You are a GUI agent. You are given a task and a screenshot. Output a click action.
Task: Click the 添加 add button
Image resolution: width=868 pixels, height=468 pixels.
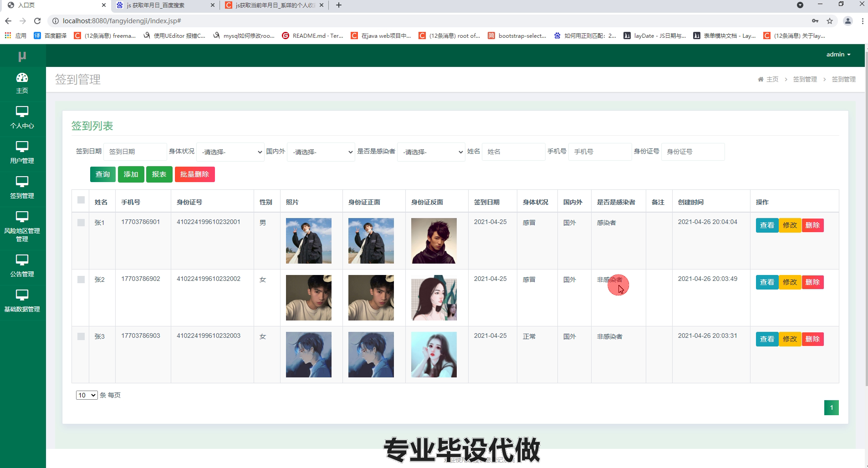(x=131, y=174)
